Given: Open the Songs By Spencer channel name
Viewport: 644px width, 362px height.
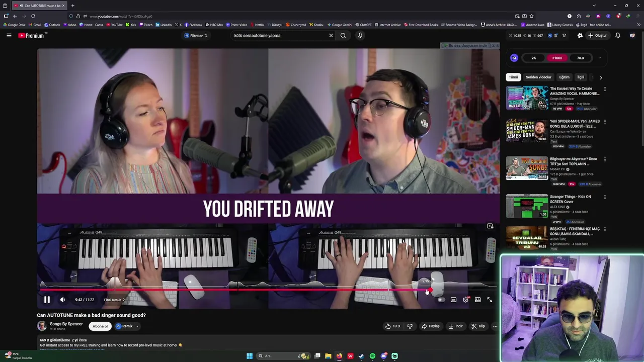Looking at the screenshot, I should (x=66, y=324).
